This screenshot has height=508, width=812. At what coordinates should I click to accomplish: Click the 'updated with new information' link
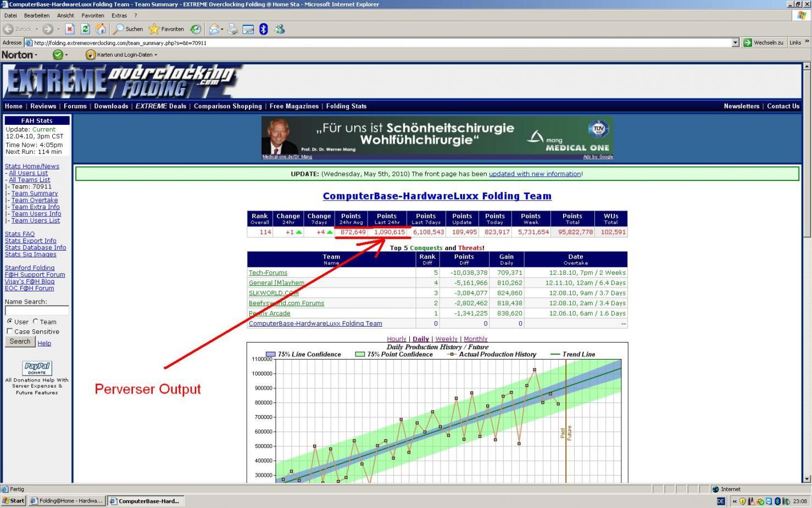[x=535, y=174]
